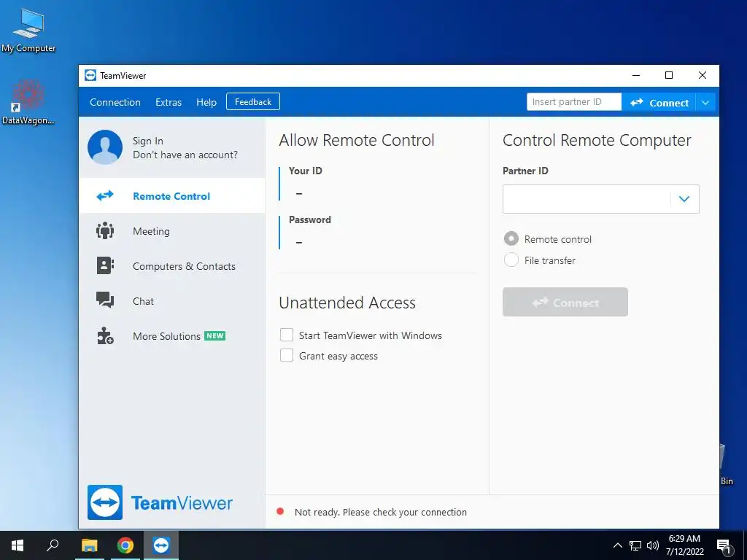
Task: Click the Insert partner ID field
Action: pos(574,102)
